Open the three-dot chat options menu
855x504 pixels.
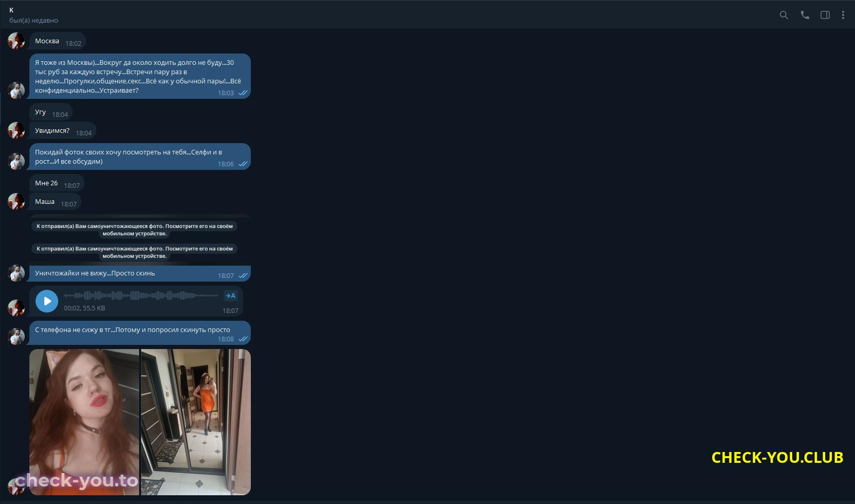coord(843,15)
